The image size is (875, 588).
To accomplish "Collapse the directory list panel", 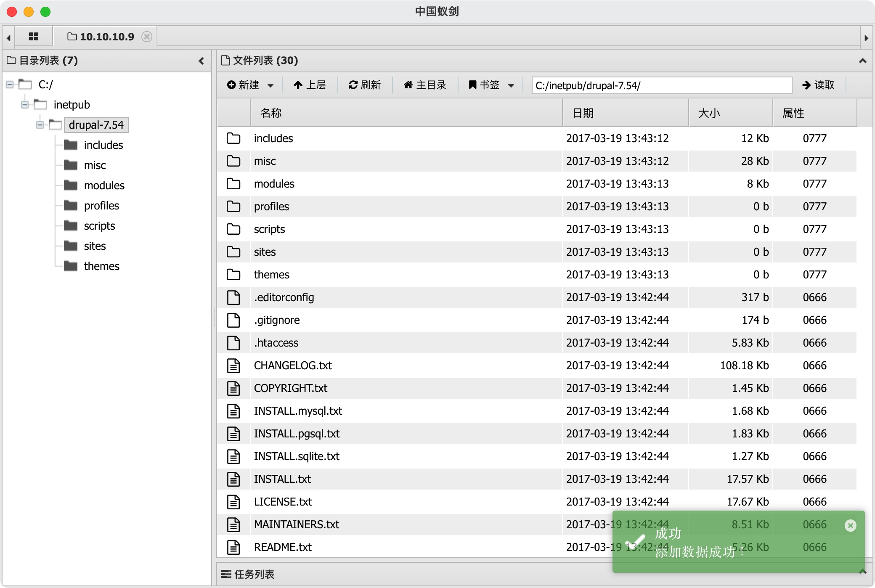I will click(x=201, y=61).
